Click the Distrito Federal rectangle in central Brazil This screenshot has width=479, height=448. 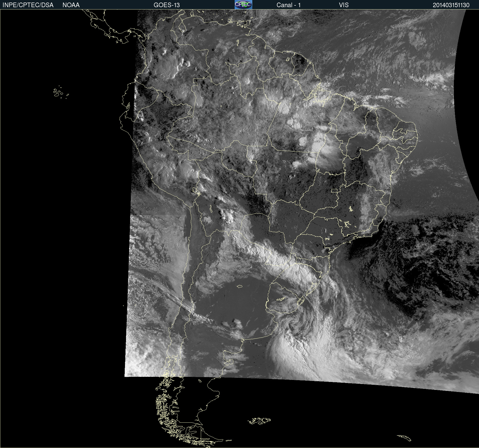[x=334, y=190]
